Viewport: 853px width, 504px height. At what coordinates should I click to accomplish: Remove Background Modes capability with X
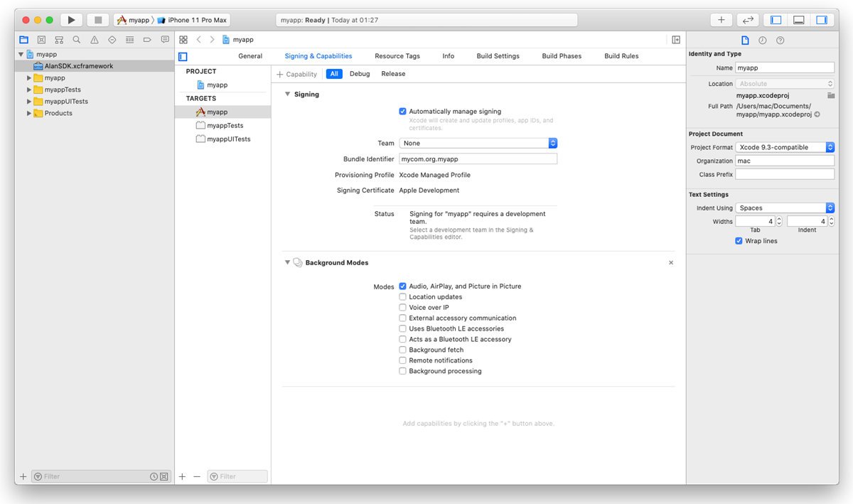[670, 263]
